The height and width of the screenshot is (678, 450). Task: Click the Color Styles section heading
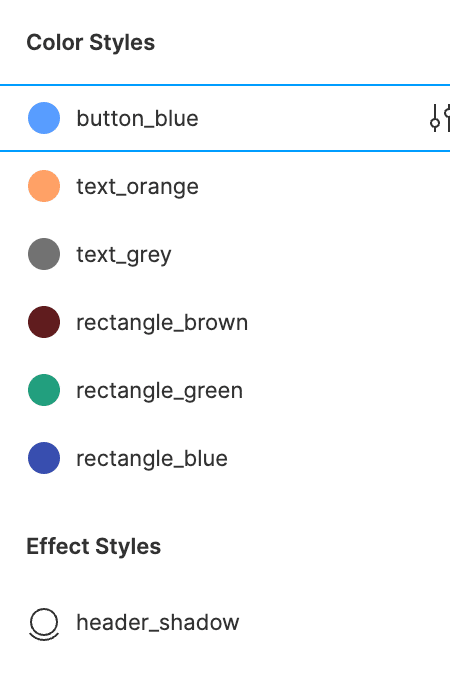(91, 43)
